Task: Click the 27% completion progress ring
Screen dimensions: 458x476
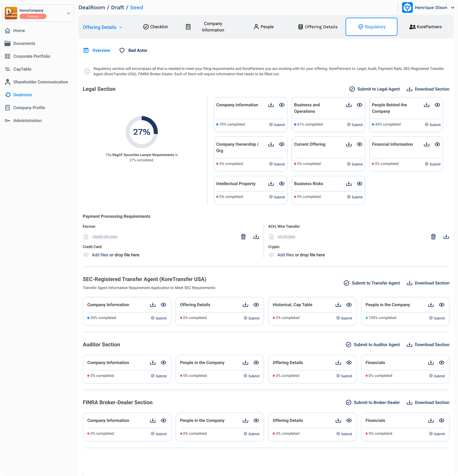Action: click(x=142, y=132)
